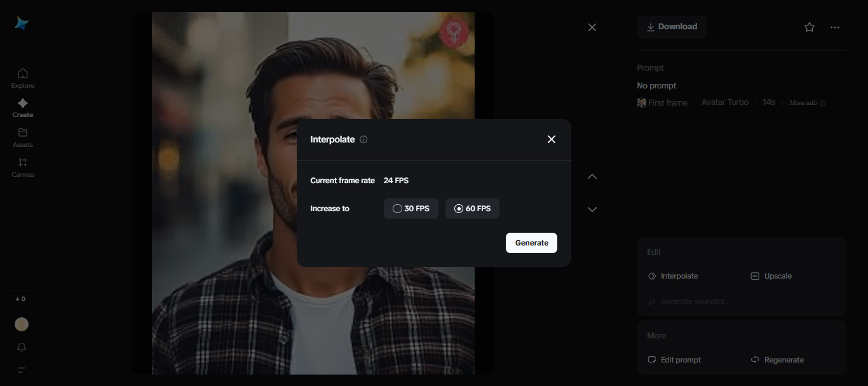Click Regenerate in the More panel

pyautogui.click(x=777, y=360)
